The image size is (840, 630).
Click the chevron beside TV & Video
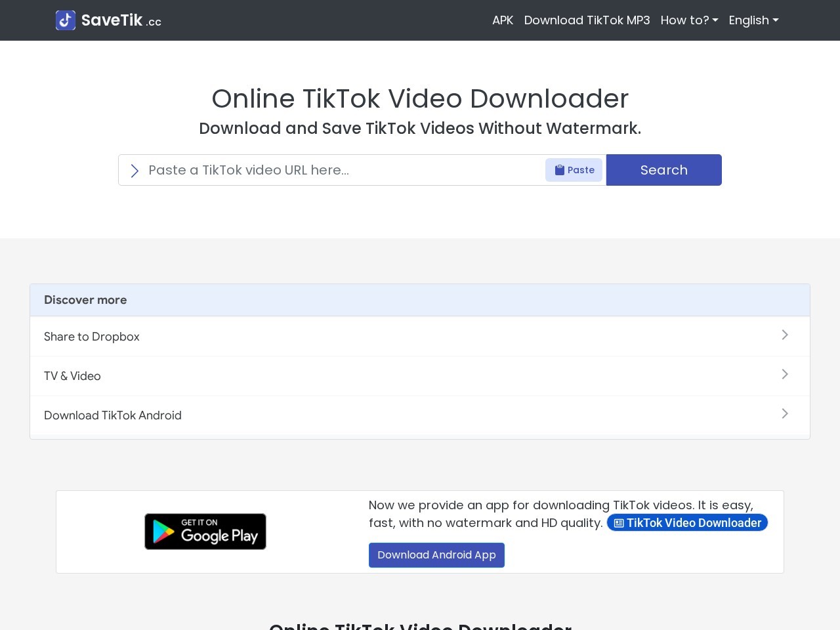[x=785, y=374]
